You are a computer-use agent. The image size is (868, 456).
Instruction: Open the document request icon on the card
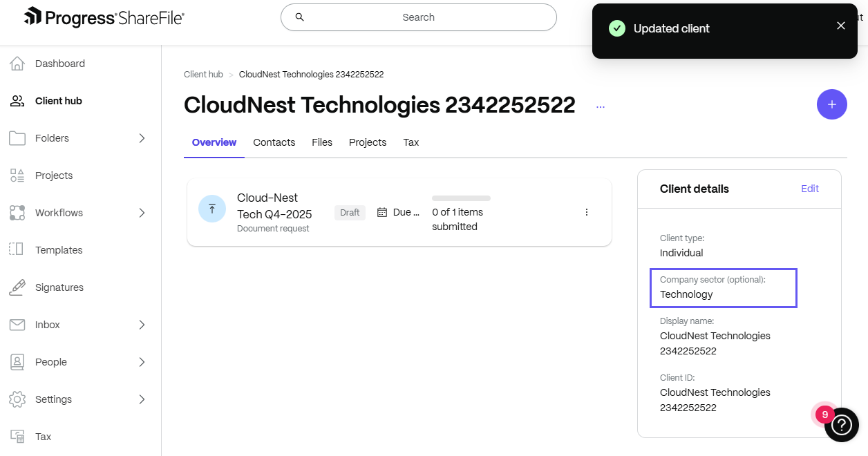pos(212,208)
